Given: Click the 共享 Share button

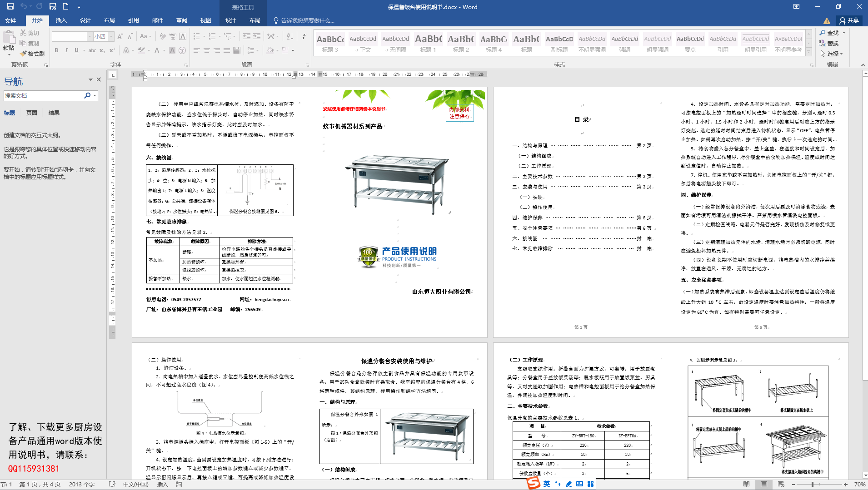Looking at the screenshot, I should coord(849,20).
